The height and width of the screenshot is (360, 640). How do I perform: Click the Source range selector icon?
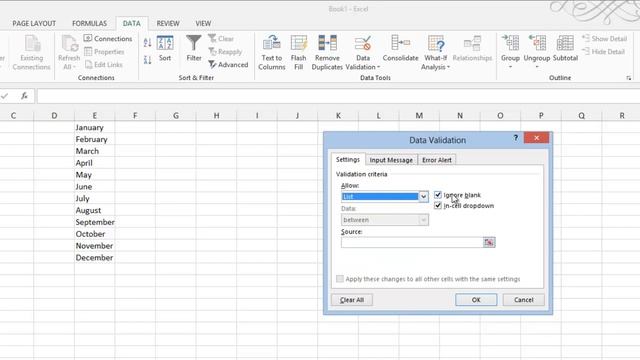489,242
